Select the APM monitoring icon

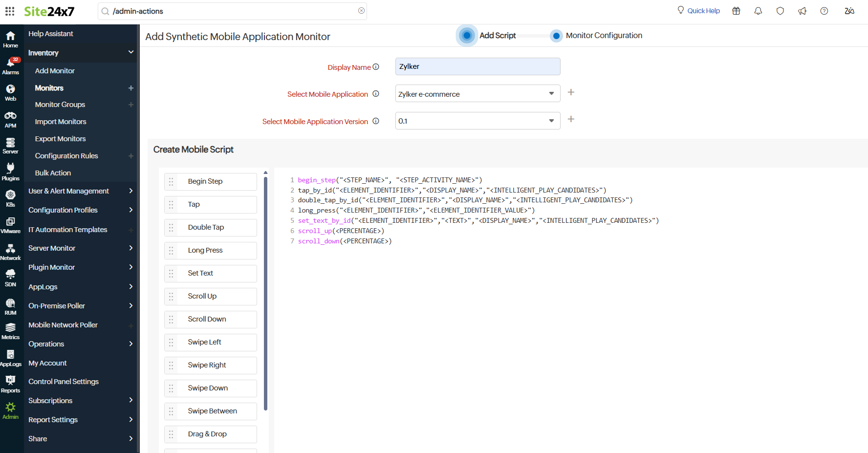tap(11, 117)
